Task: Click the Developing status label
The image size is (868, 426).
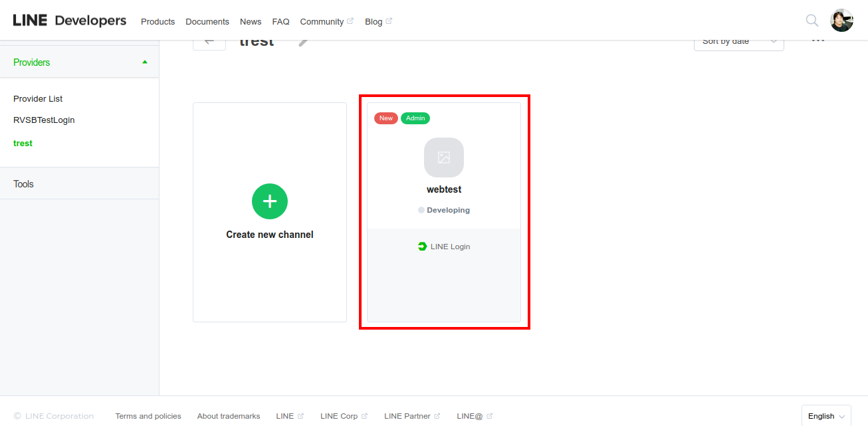Action: click(x=444, y=210)
